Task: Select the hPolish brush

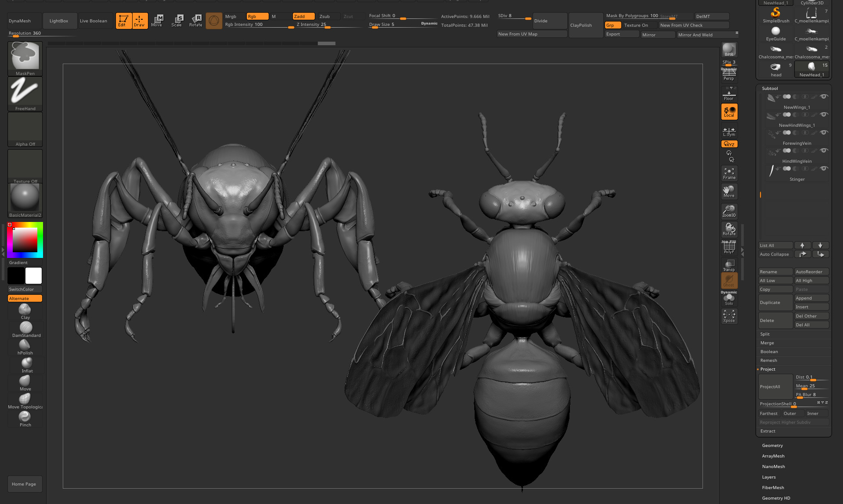Action: [25, 347]
